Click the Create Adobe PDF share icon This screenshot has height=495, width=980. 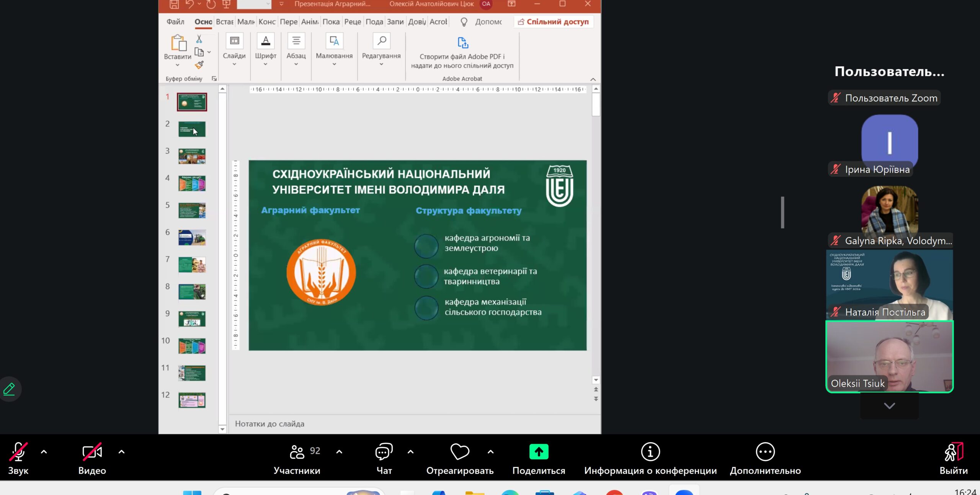point(462,43)
